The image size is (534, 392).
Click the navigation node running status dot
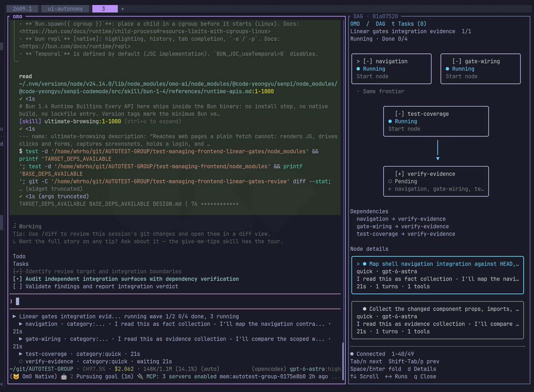click(359, 69)
